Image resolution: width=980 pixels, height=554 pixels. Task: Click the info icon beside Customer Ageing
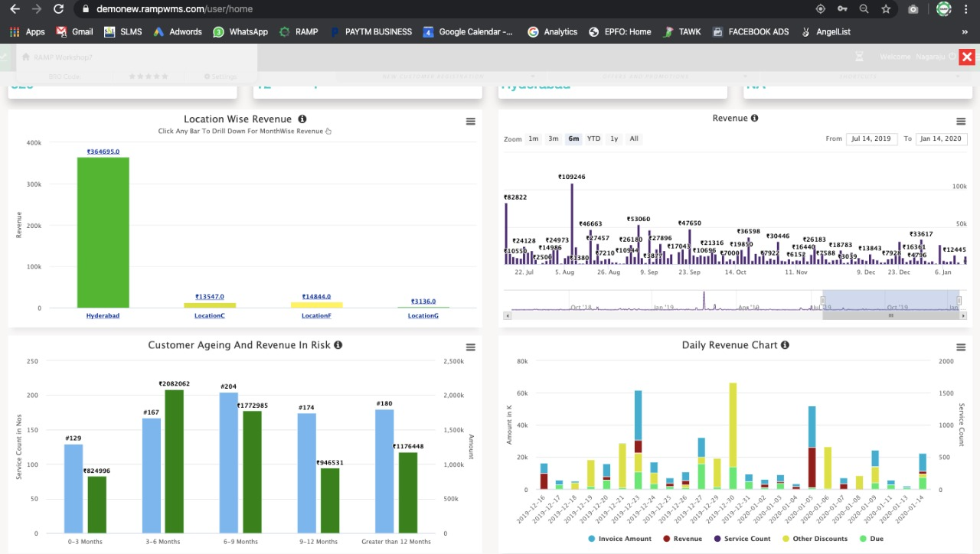pyautogui.click(x=338, y=345)
